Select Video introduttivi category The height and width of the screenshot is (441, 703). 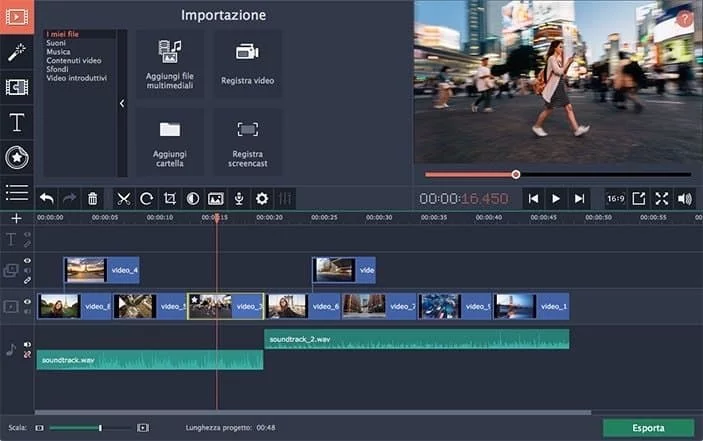(x=76, y=78)
